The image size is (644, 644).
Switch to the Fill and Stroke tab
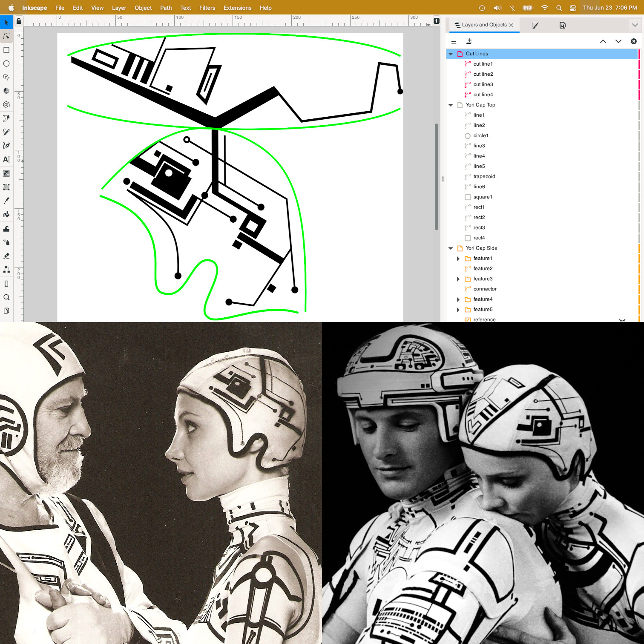(535, 25)
